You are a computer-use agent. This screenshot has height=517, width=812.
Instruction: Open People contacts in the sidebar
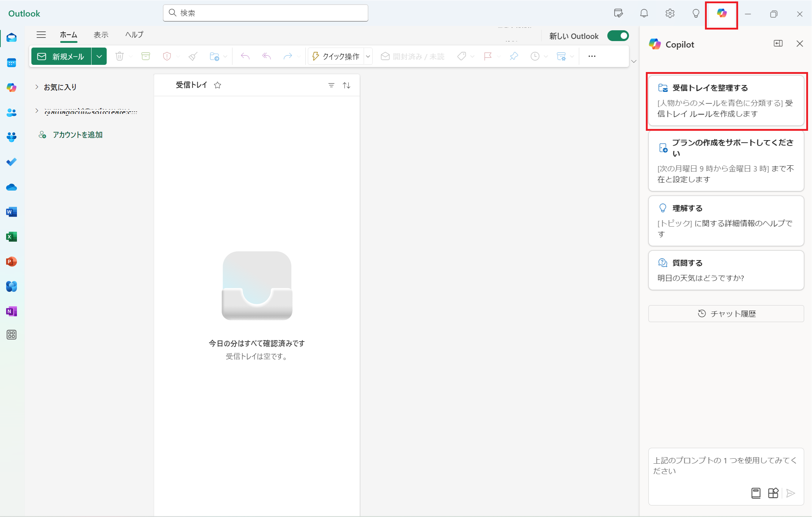12,112
